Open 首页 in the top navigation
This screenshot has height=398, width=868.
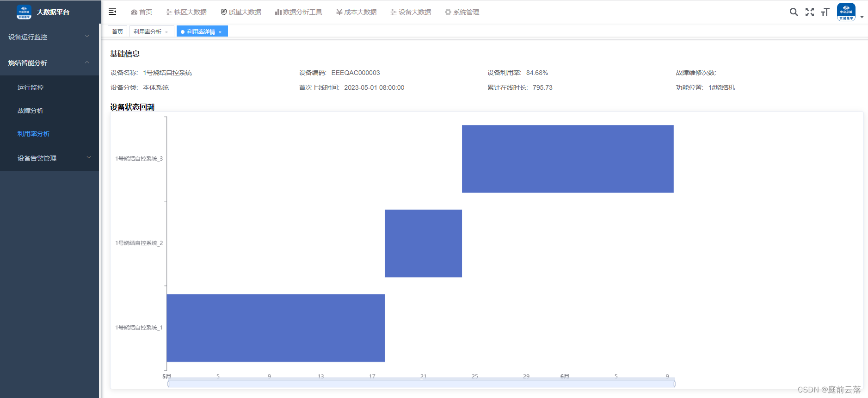tap(142, 12)
